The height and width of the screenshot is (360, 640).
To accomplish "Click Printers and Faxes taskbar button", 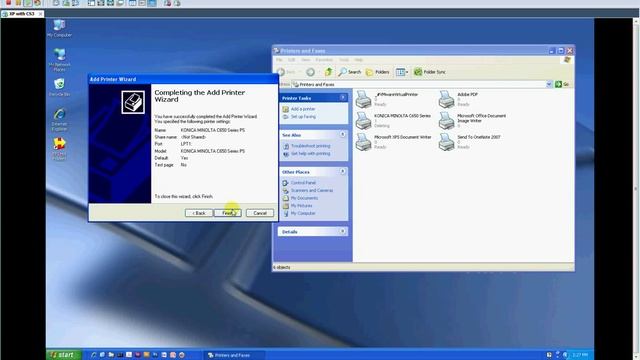I will (x=233, y=355).
